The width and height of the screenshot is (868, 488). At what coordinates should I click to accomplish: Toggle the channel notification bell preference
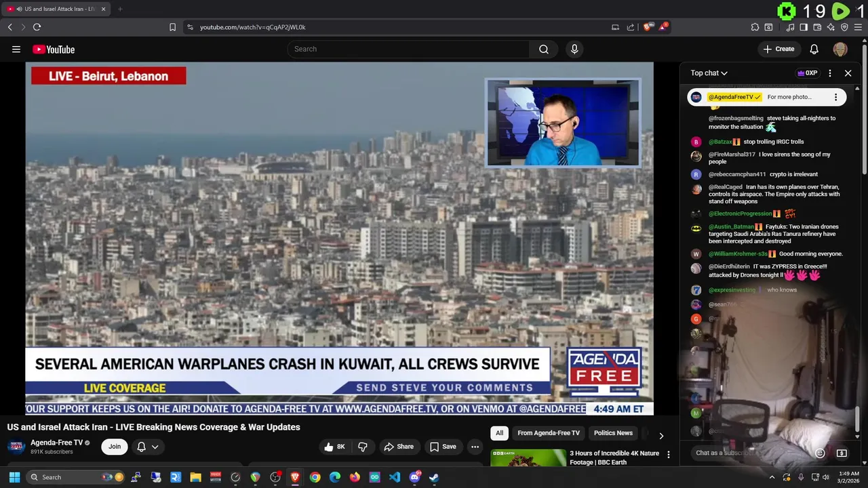click(142, 447)
